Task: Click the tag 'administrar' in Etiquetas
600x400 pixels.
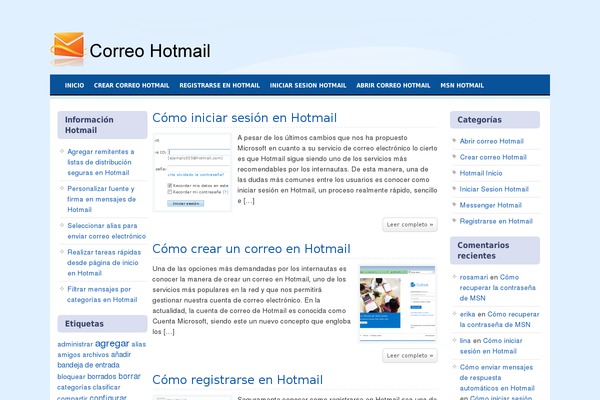Action: 75,344
